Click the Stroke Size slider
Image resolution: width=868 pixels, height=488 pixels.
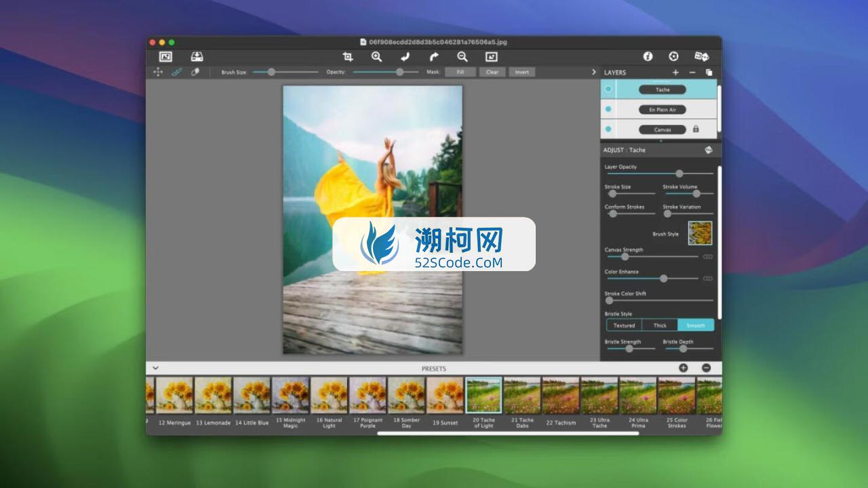click(x=630, y=194)
